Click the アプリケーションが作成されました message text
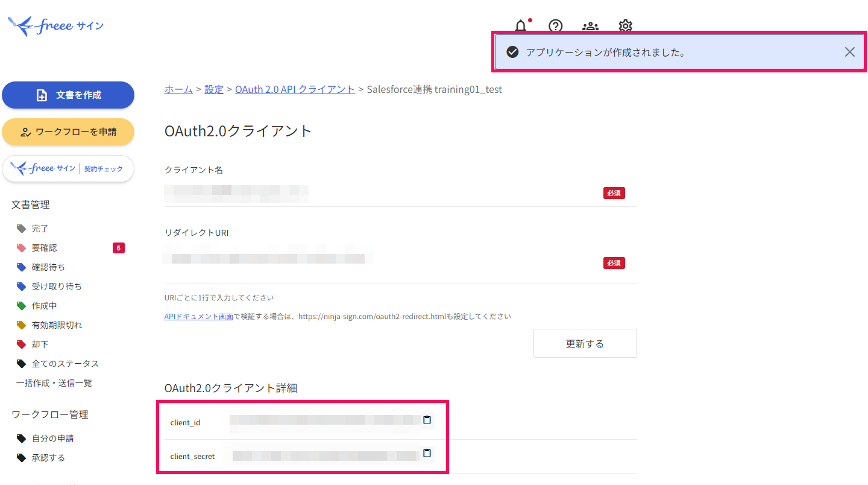 point(606,52)
